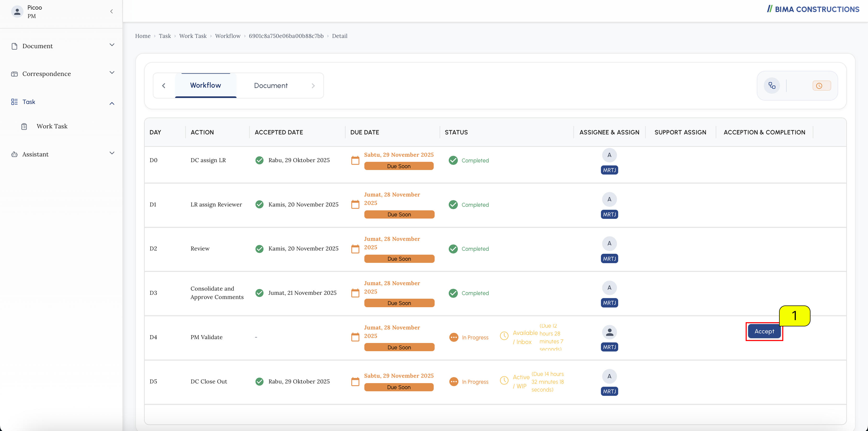Click the A avatar in the Review row
The width and height of the screenshot is (868, 431).
click(609, 243)
